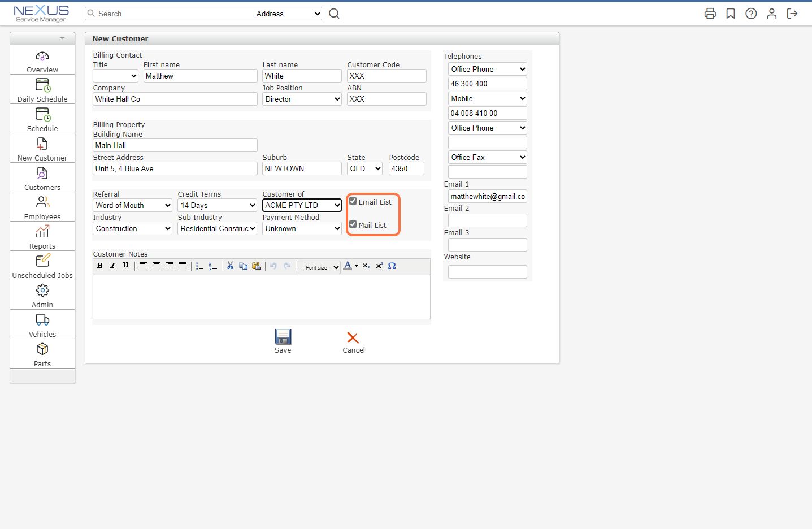Select New Customer in the sidebar
This screenshot has width=812, height=529.
click(x=42, y=148)
